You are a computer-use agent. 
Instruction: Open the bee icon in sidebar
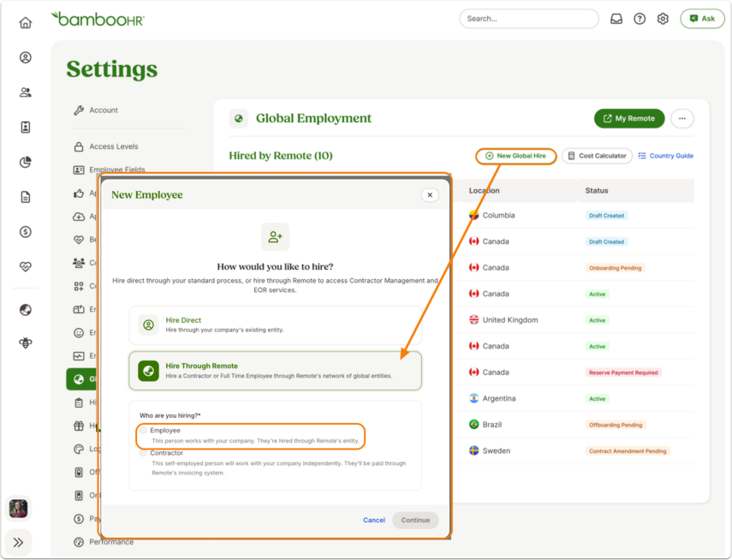[25, 343]
